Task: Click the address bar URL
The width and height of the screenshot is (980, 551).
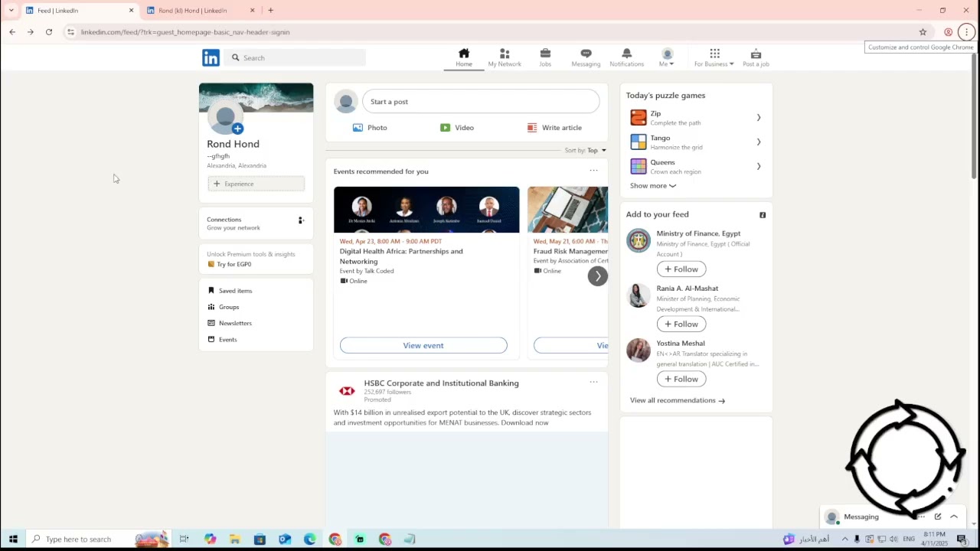Action: [185, 32]
